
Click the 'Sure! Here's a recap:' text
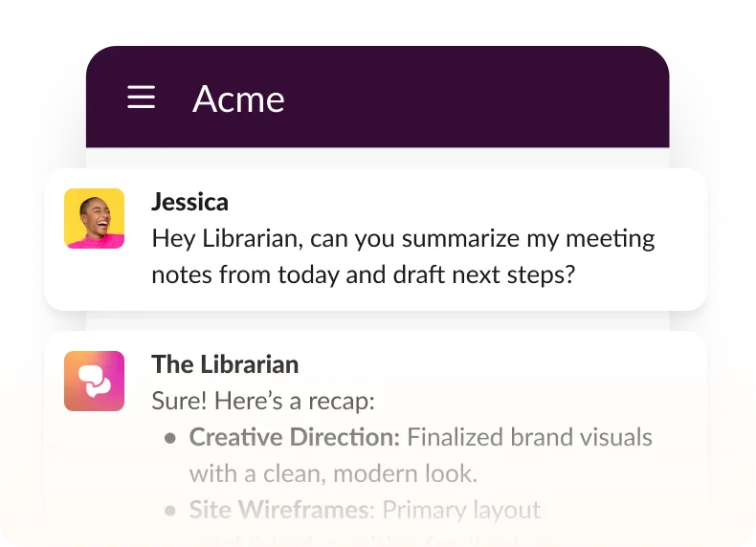coord(263,401)
